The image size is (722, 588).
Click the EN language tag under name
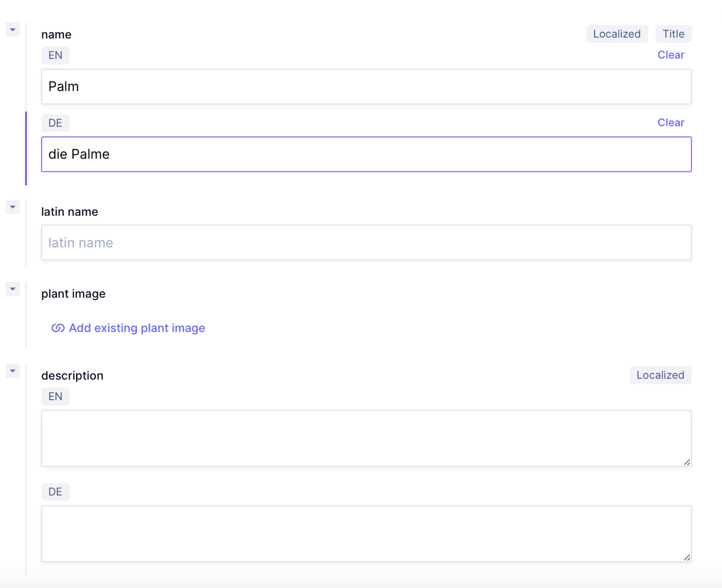[55, 55]
